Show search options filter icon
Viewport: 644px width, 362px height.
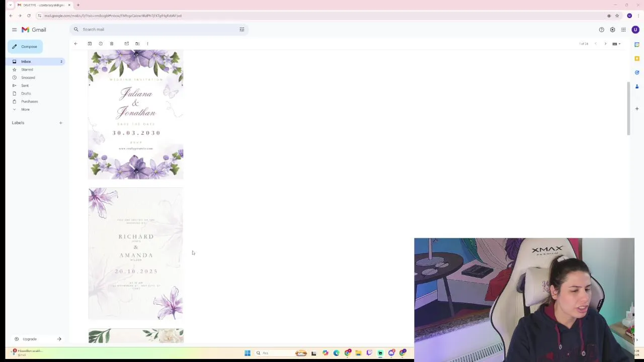(x=242, y=30)
